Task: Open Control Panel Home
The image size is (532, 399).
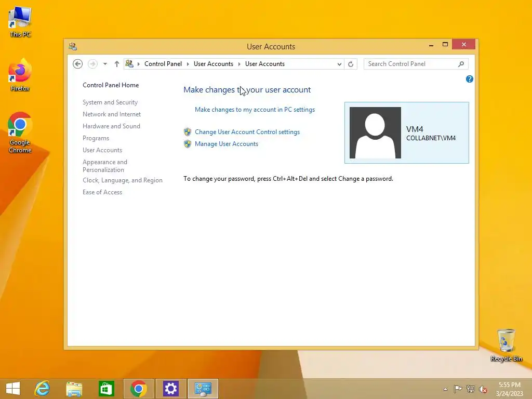Action: tap(111, 85)
